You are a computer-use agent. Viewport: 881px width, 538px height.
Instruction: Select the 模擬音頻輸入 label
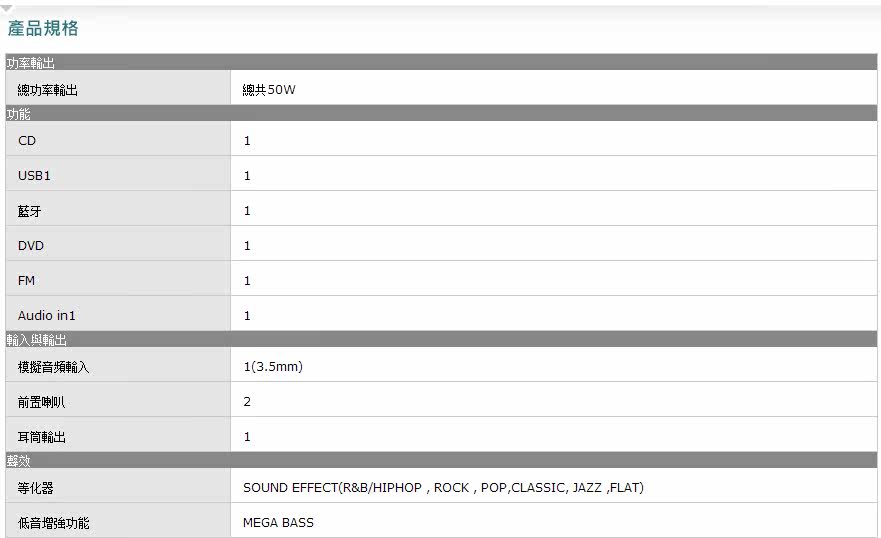pyautogui.click(x=54, y=367)
